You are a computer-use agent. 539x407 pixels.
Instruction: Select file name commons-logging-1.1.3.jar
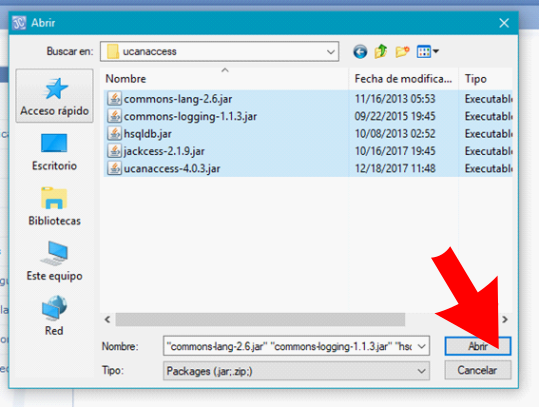190,117
